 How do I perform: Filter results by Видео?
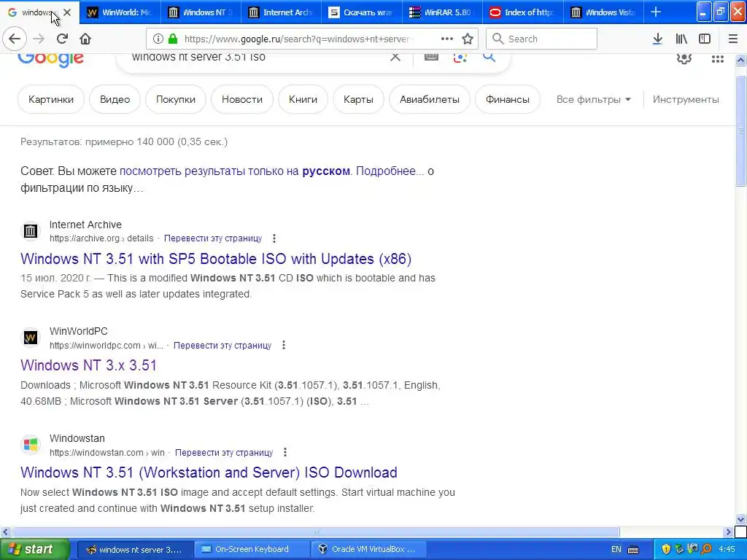tap(115, 99)
